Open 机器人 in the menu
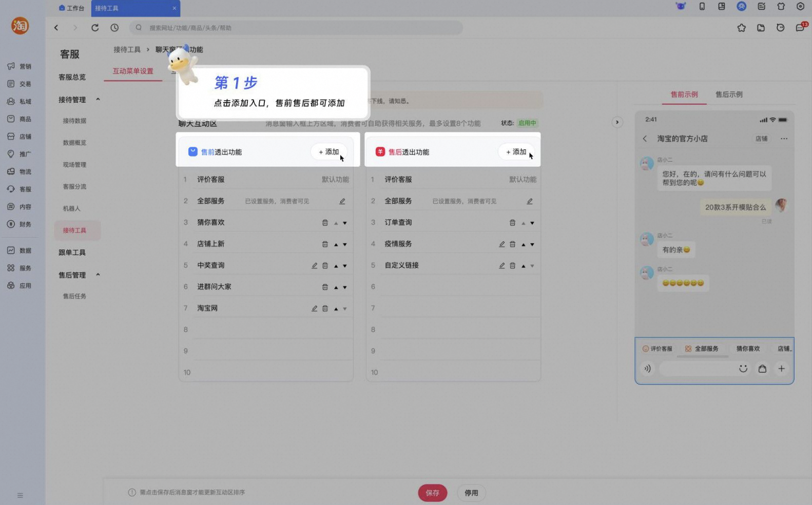The height and width of the screenshot is (505, 812). pyautogui.click(x=71, y=208)
